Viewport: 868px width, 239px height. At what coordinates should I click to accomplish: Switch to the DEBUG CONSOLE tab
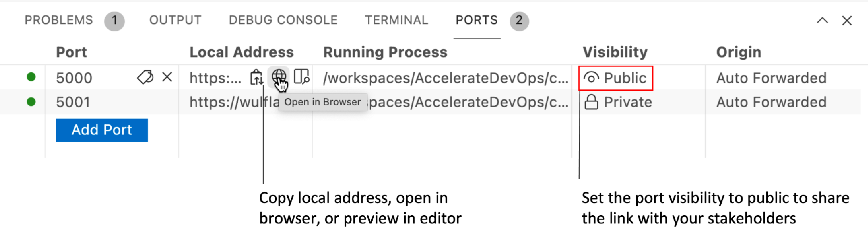coord(283,20)
